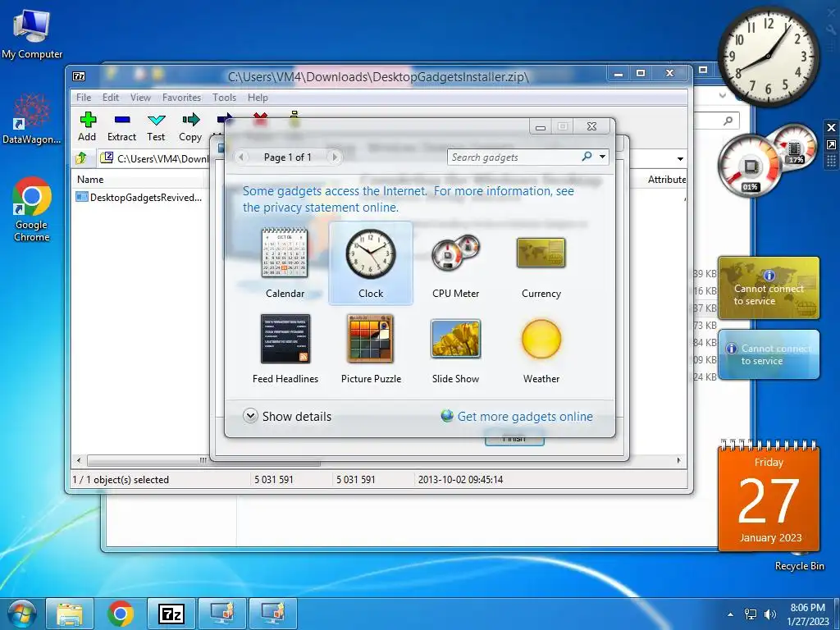Open the File menu in 7-Zip

tap(84, 98)
